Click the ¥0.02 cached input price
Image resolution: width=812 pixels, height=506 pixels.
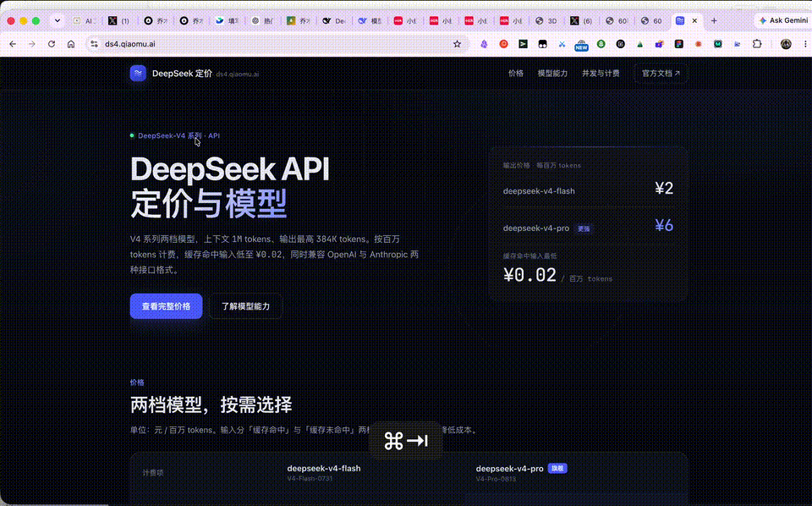(x=529, y=275)
